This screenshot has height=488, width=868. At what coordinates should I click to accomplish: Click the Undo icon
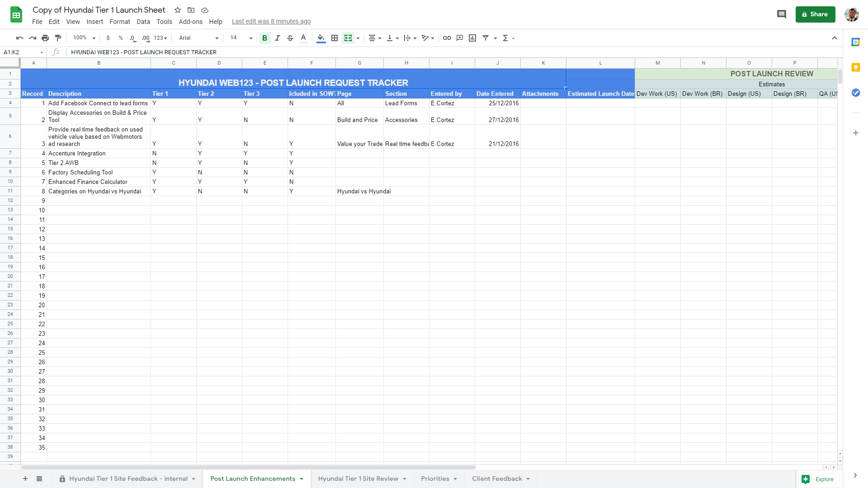[19, 38]
